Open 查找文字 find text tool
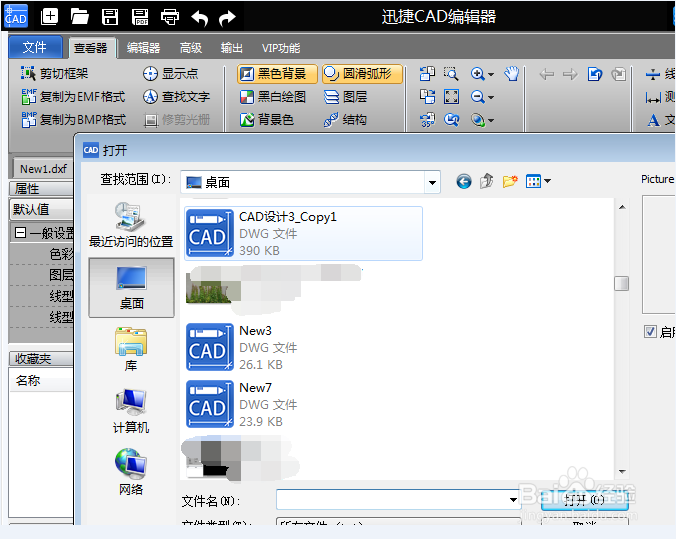Viewport: 676px width, 539px height. [176, 96]
